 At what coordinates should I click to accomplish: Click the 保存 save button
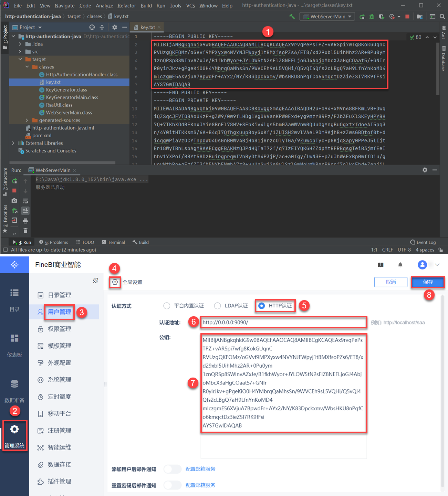(x=428, y=282)
